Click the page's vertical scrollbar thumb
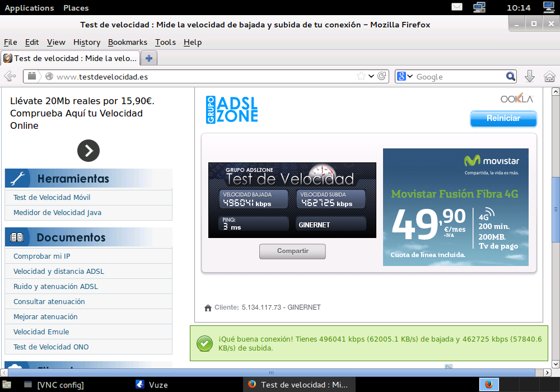 pyautogui.click(x=556, y=209)
